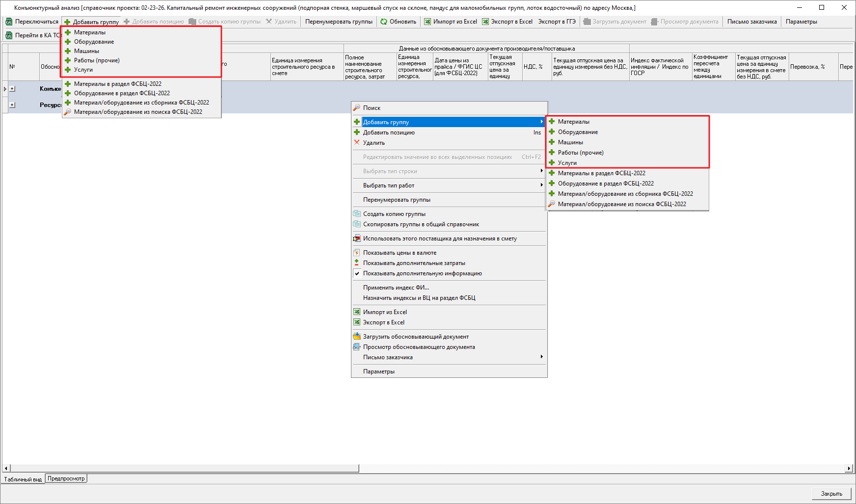The image size is (856, 504).
Task: Click the Обновить refresh icon in toolbar
Action: pyautogui.click(x=384, y=22)
